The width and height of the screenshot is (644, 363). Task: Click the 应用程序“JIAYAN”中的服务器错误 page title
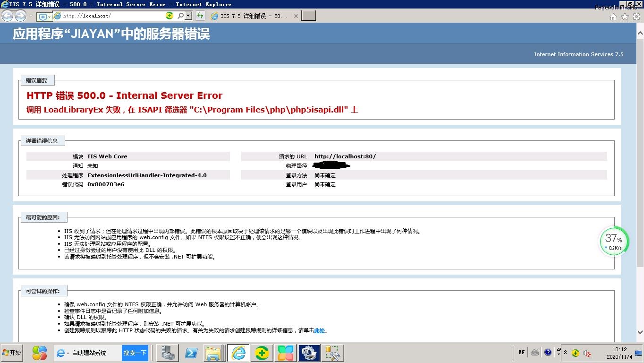point(111,34)
